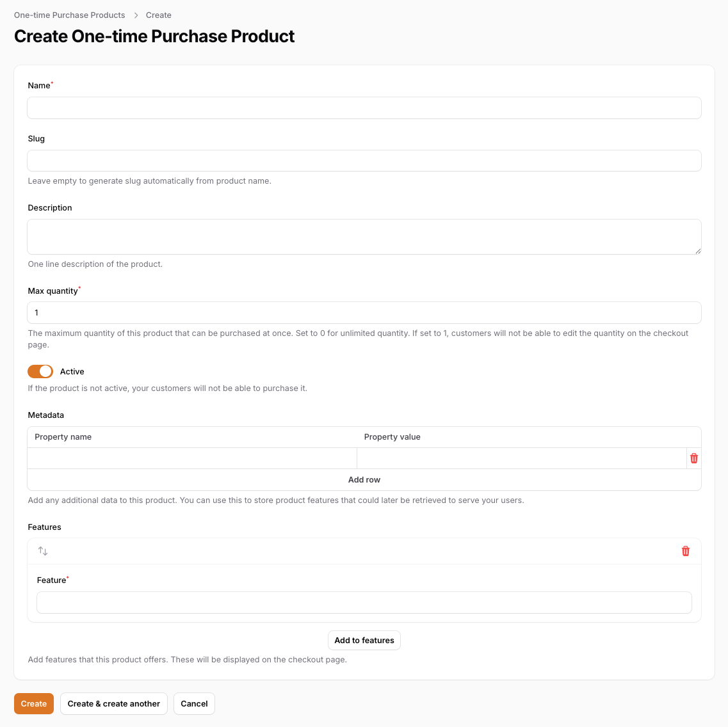Click the orange Create button

point(34,703)
